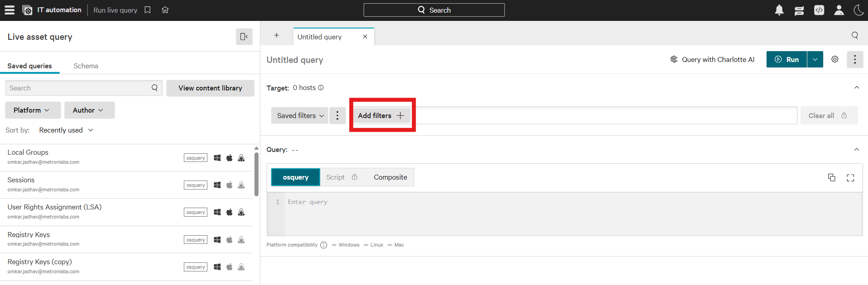
Task: Click Apple icon for Registry Keys (copy)
Action: 230,267
